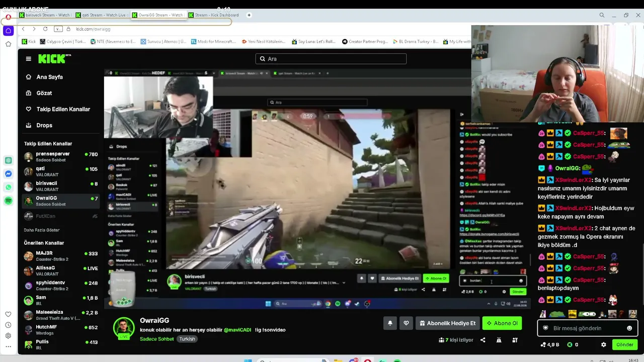This screenshot has height=362, width=644.
Task: Open birisvecil channel from followed list
Action: 61,186
